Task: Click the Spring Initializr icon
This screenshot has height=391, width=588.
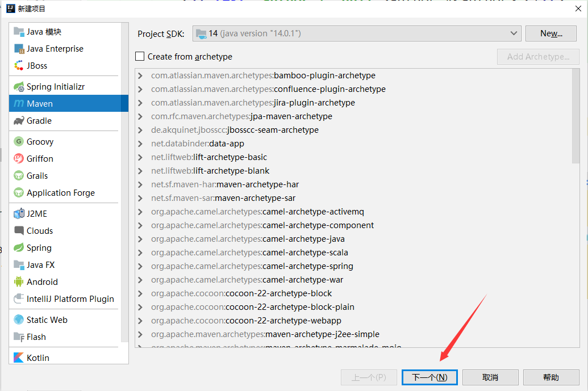Action: click(19, 87)
